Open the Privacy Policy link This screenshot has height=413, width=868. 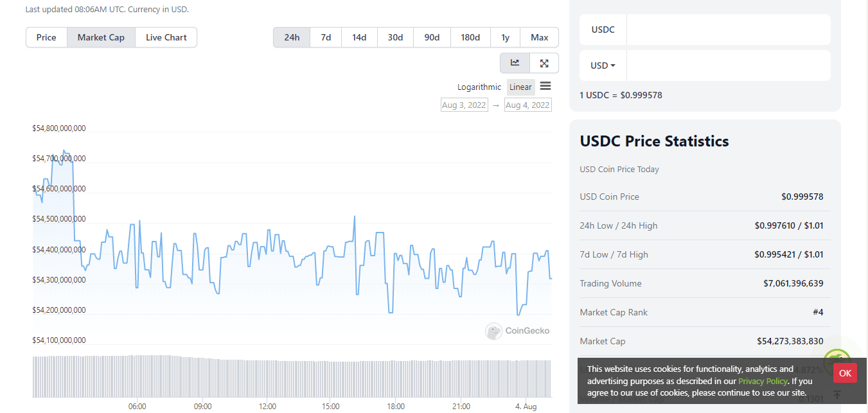[x=763, y=381]
